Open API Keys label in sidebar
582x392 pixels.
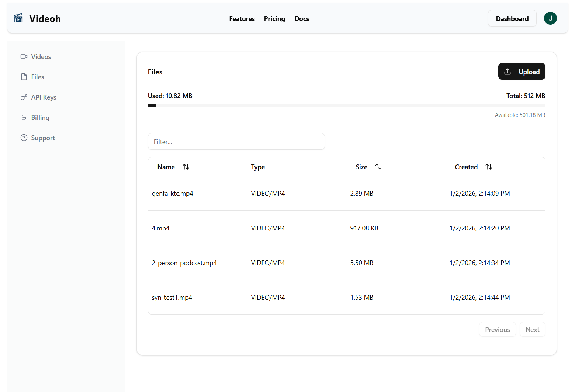pos(44,97)
